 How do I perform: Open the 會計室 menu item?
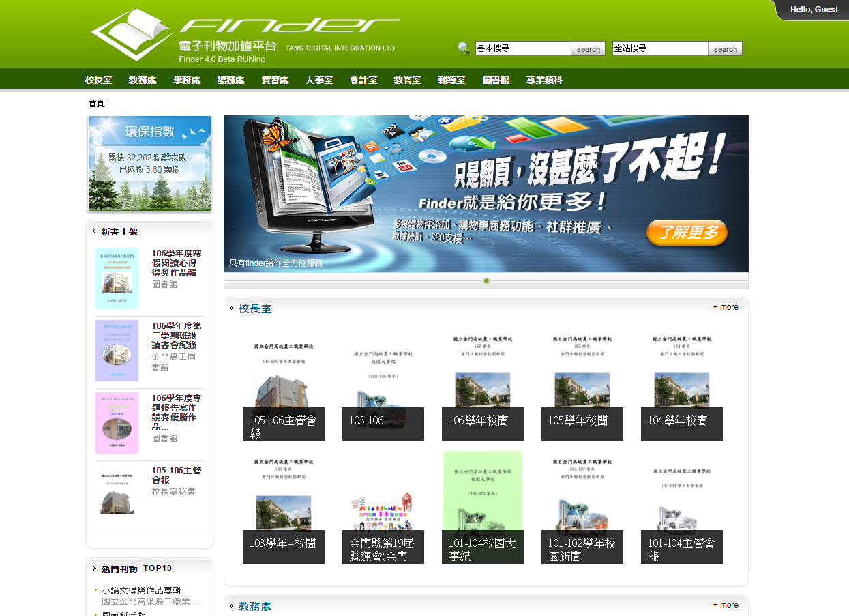363,80
